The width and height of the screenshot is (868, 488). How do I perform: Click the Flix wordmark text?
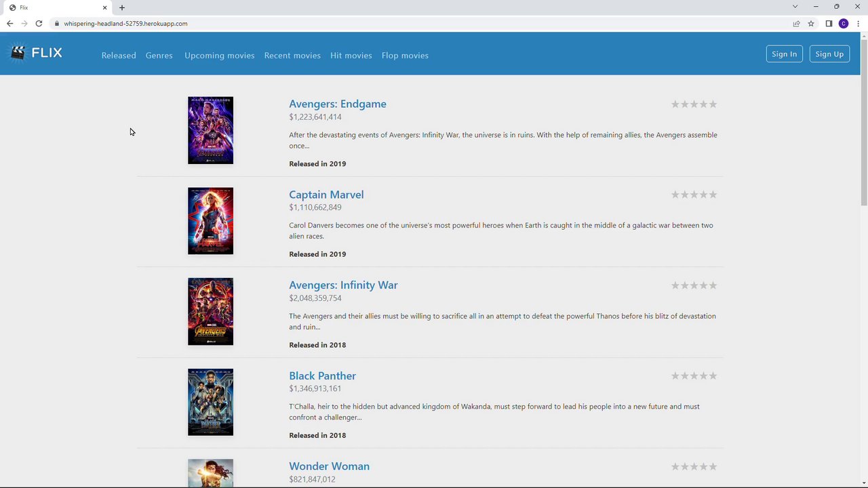(47, 53)
